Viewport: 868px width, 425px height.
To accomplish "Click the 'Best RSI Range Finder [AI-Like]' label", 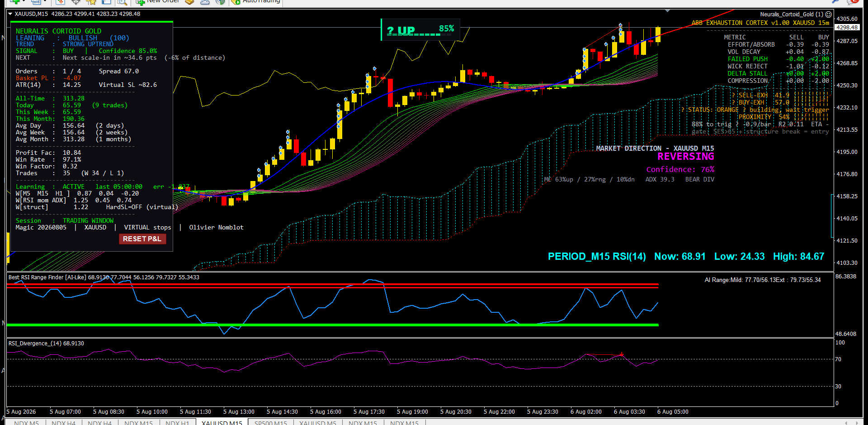I will (47, 277).
